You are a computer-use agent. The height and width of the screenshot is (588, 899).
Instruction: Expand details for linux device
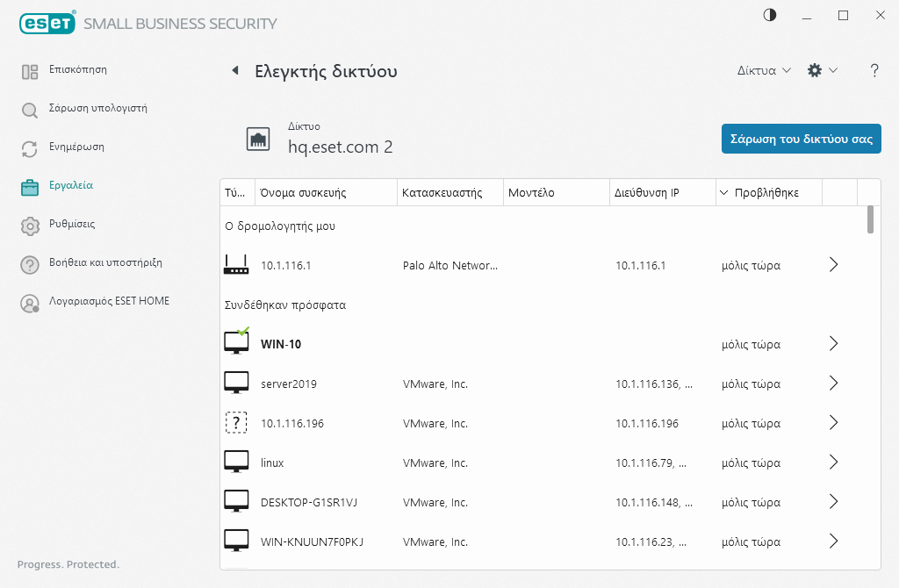pyautogui.click(x=834, y=463)
